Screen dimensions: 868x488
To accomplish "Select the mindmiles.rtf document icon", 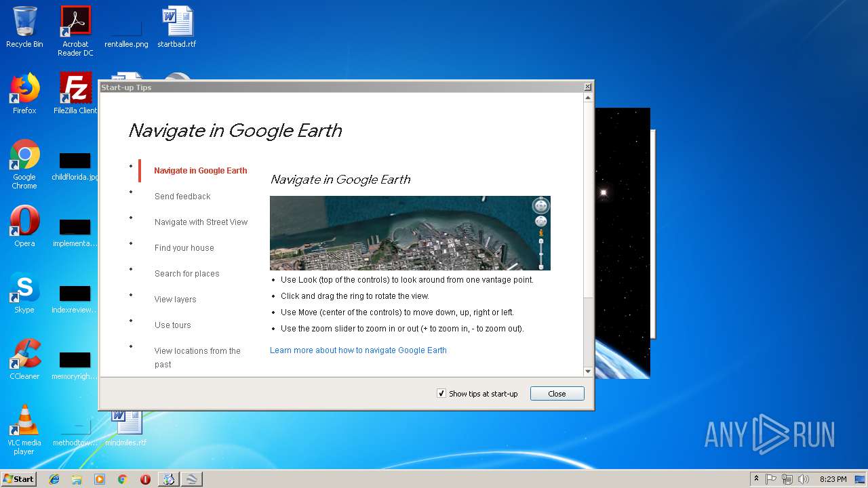I will [126, 428].
